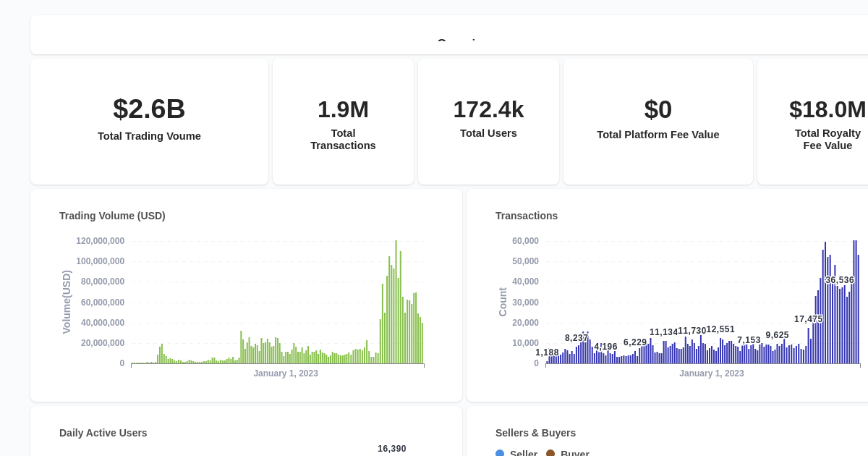Toggle the Buyer series in the legend
868x456 pixels.
click(574, 455)
